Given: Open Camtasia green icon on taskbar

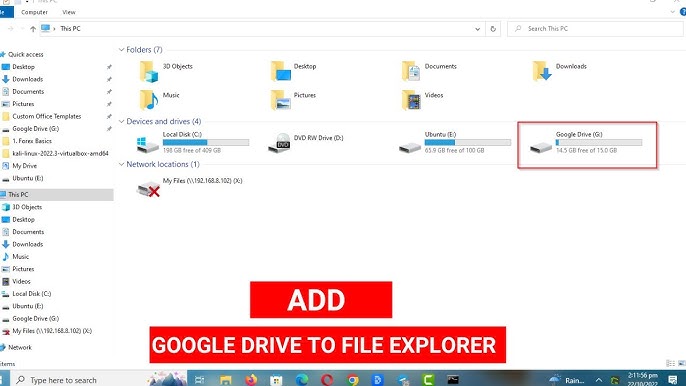Looking at the screenshot, I should (428, 379).
